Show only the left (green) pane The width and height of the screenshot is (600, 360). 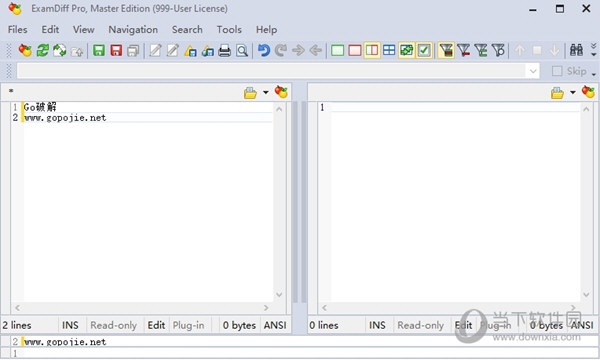pyautogui.click(x=338, y=50)
